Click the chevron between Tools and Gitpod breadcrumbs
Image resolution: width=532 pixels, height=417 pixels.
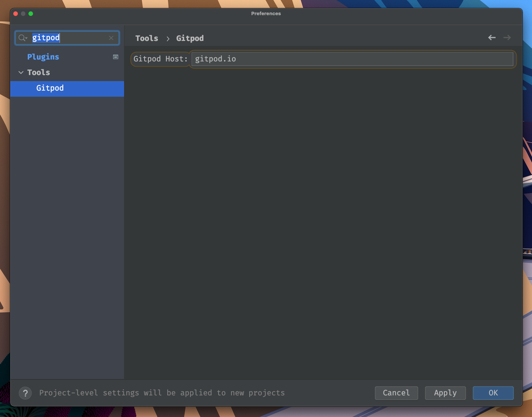click(167, 38)
